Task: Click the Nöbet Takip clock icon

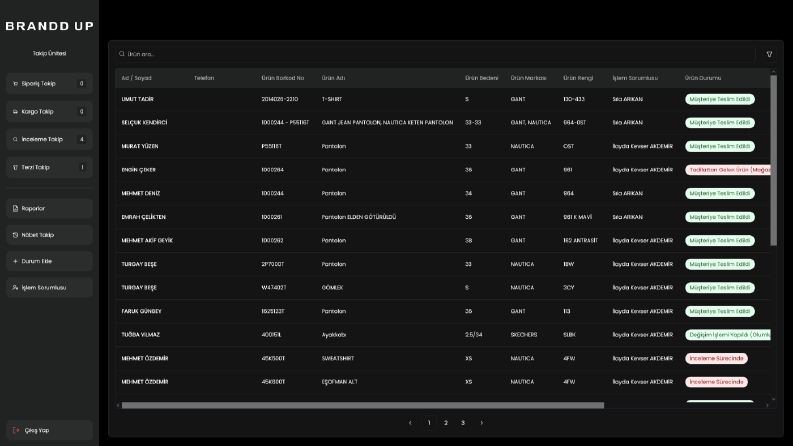Action: click(15, 235)
